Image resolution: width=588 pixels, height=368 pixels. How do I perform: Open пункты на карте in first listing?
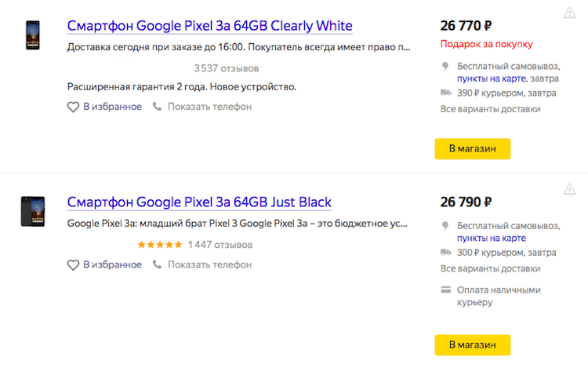point(492,79)
